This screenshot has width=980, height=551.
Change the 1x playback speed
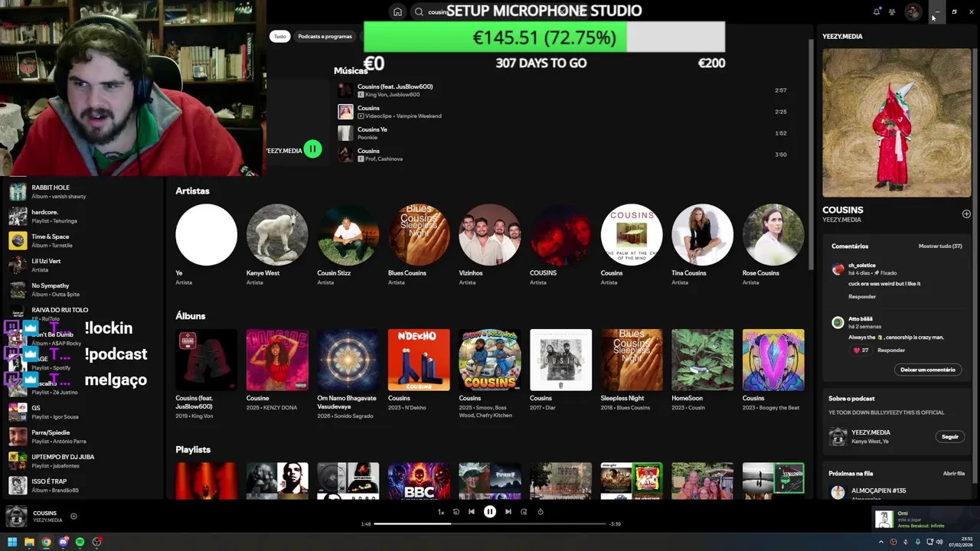[x=440, y=512]
